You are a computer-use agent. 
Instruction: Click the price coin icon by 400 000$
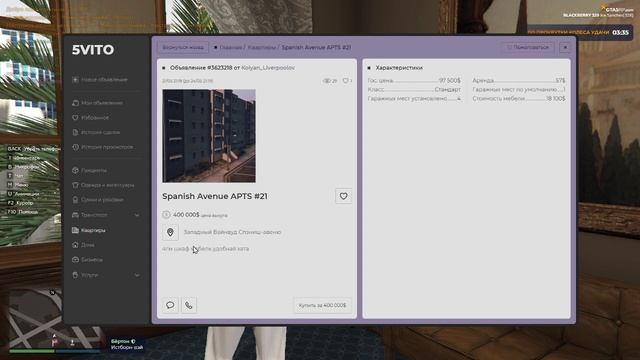point(166,215)
